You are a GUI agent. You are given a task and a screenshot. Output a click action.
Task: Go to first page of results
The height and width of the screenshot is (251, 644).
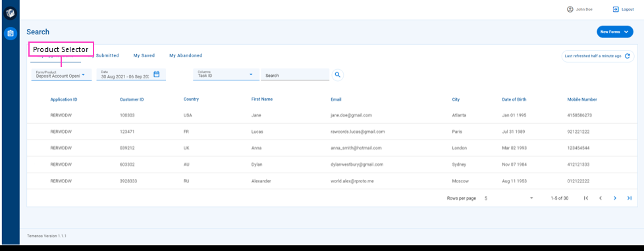[x=585, y=198]
